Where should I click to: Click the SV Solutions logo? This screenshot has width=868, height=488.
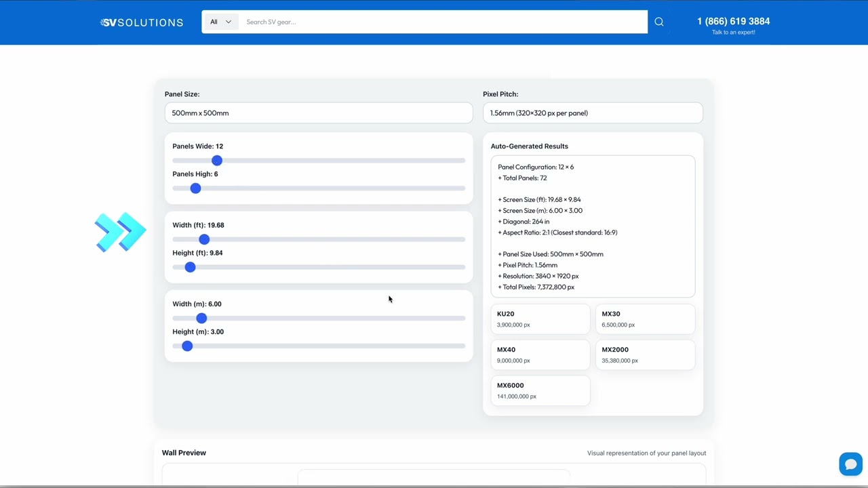(x=142, y=22)
